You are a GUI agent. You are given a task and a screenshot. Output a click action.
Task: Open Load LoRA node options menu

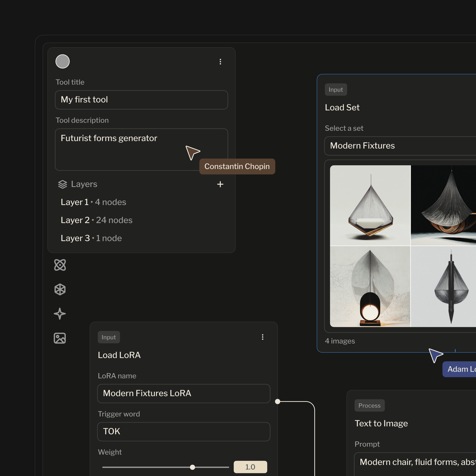pyautogui.click(x=263, y=337)
